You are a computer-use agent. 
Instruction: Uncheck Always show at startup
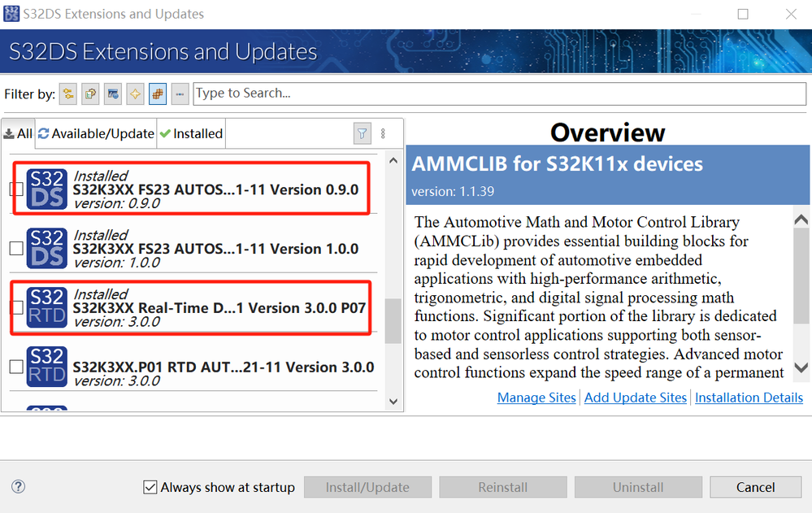(150, 487)
